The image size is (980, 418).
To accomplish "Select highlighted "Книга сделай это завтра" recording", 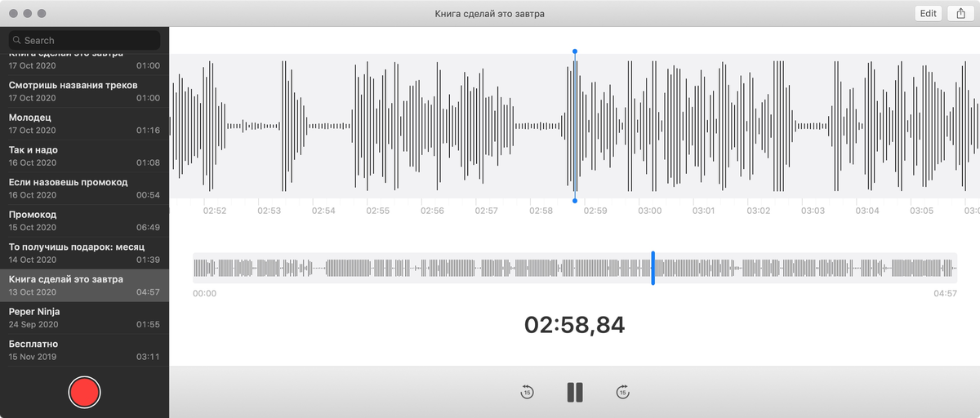I will (84, 286).
